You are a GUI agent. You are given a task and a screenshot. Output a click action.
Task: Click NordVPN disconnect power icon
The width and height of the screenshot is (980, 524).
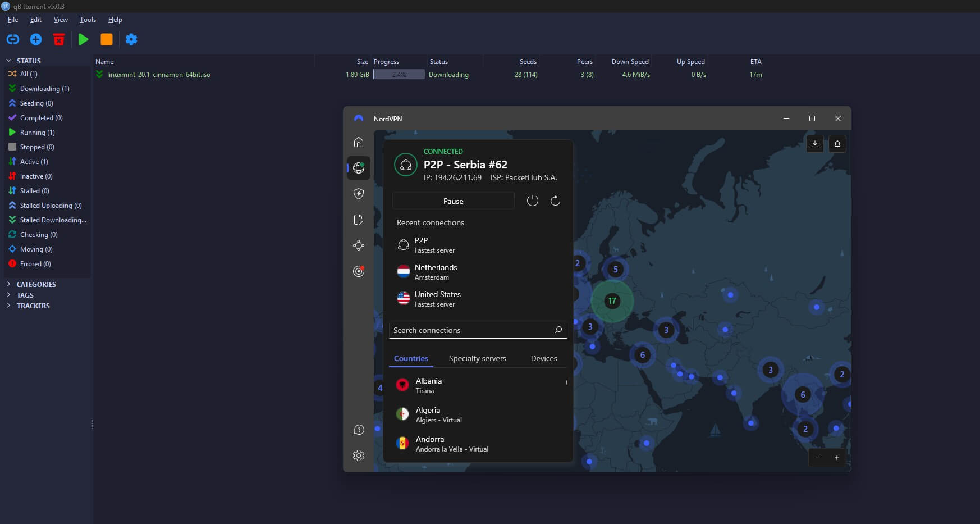tap(533, 201)
